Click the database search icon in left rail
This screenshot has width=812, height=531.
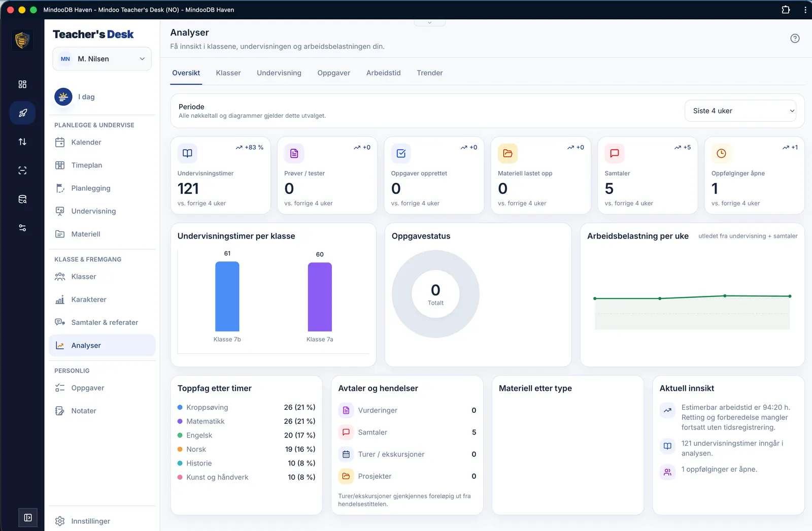tap(22, 199)
